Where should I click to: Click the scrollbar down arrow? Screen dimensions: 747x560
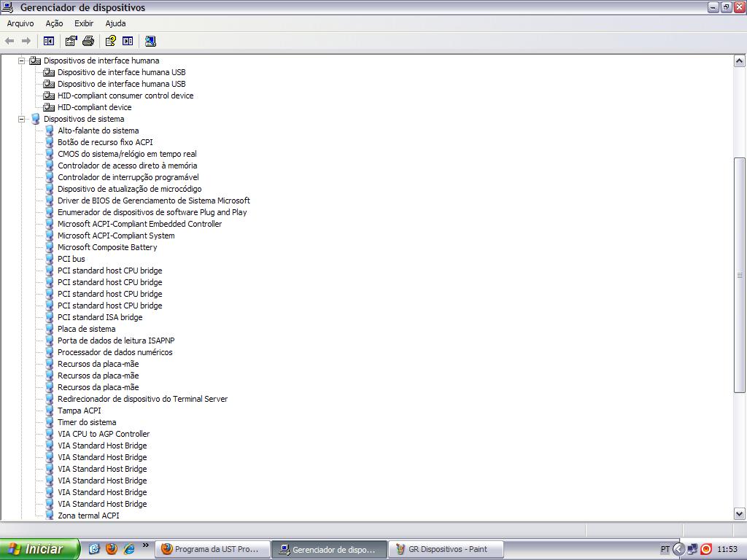click(x=740, y=514)
